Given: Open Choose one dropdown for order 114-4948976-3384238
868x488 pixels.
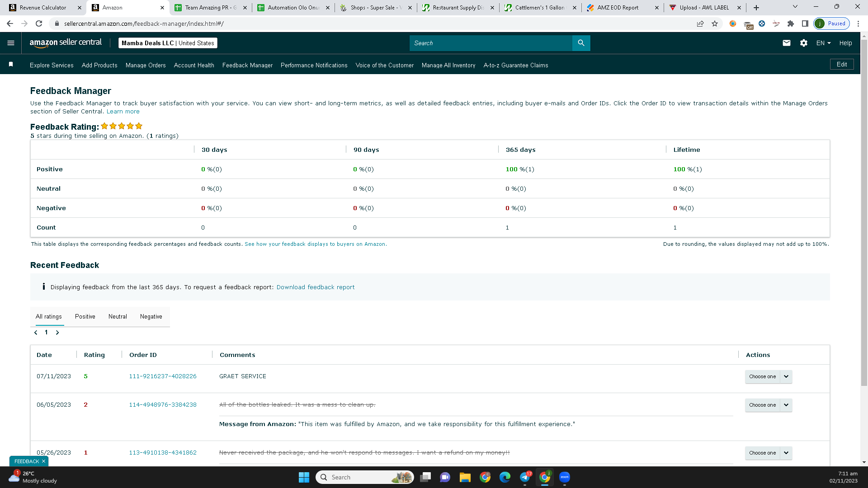Looking at the screenshot, I should [769, 405].
